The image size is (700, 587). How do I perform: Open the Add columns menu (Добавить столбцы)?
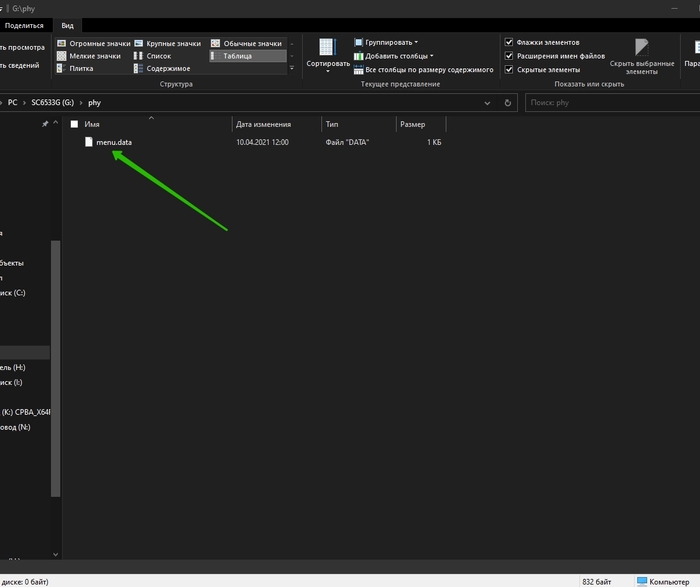tap(393, 56)
